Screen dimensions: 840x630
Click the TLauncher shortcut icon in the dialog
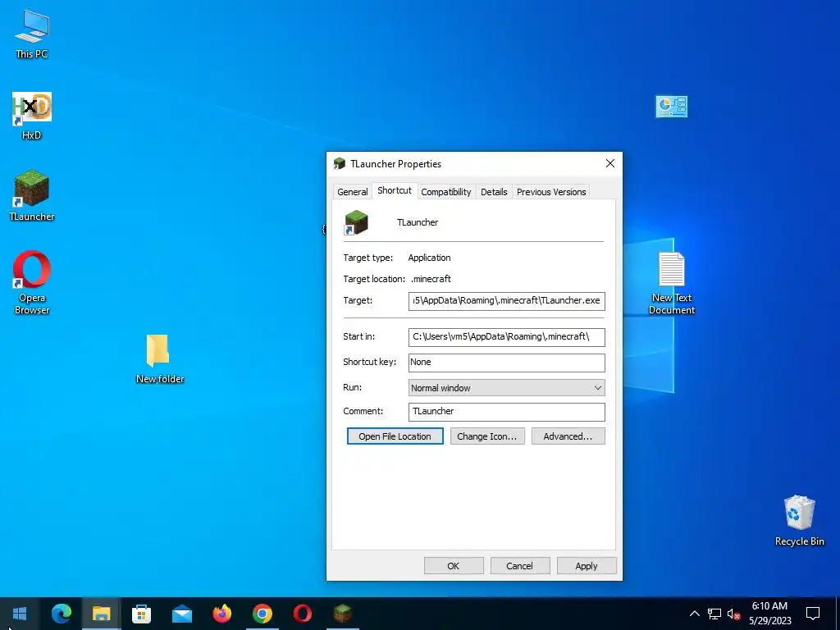[356, 222]
